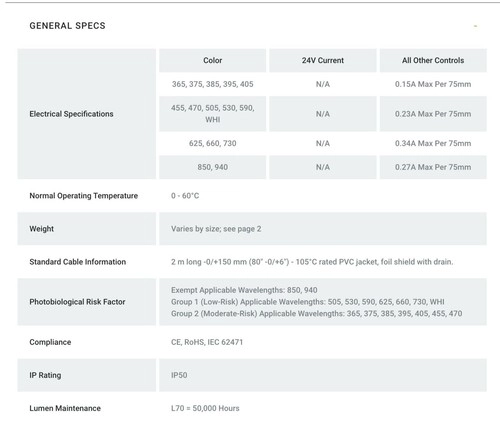Screen dimensions: 500x446
Task: Click the Normal Operating Temperature label
Action: point(84,196)
